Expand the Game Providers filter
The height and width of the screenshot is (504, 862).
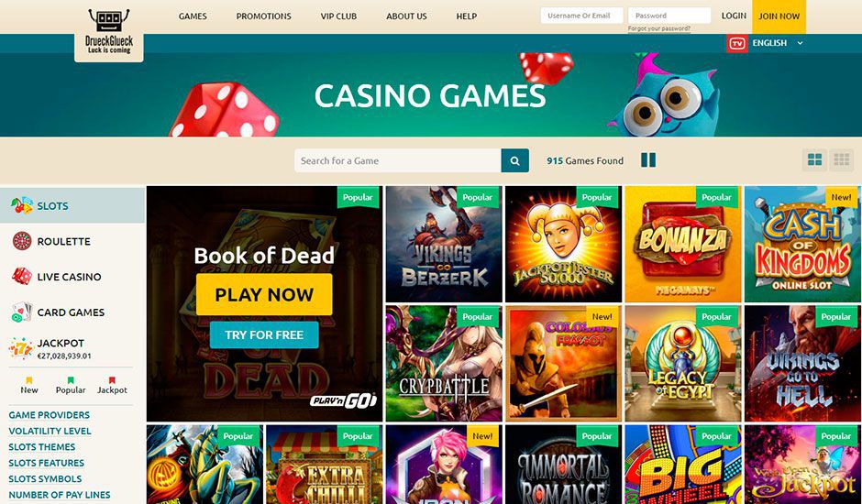(49, 415)
